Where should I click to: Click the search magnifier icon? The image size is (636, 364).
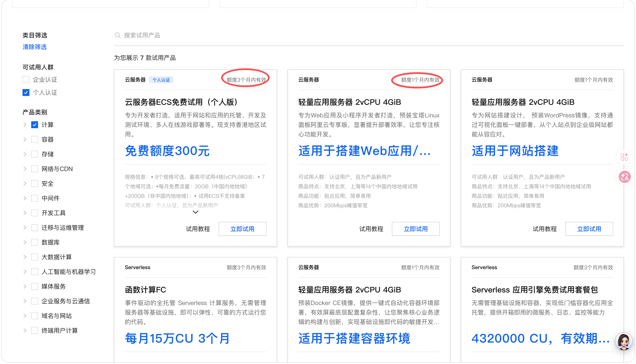pyautogui.click(x=117, y=35)
